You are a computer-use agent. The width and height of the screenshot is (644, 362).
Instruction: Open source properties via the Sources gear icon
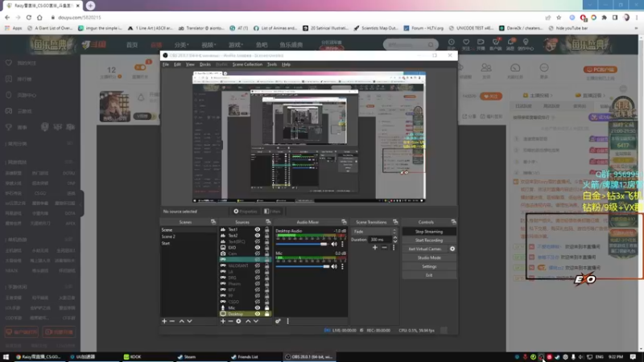pos(238,321)
